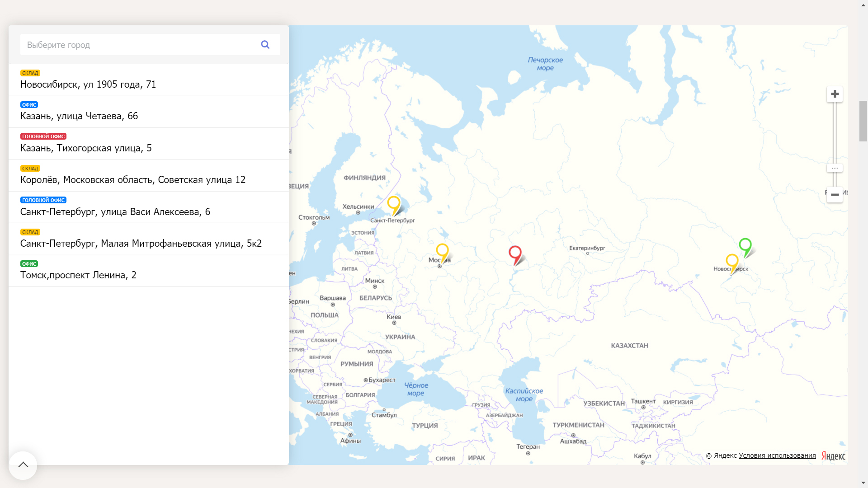Open 'Условия использования' link
Image resolution: width=868 pixels, height=488 pixels.
click(777, 455)
